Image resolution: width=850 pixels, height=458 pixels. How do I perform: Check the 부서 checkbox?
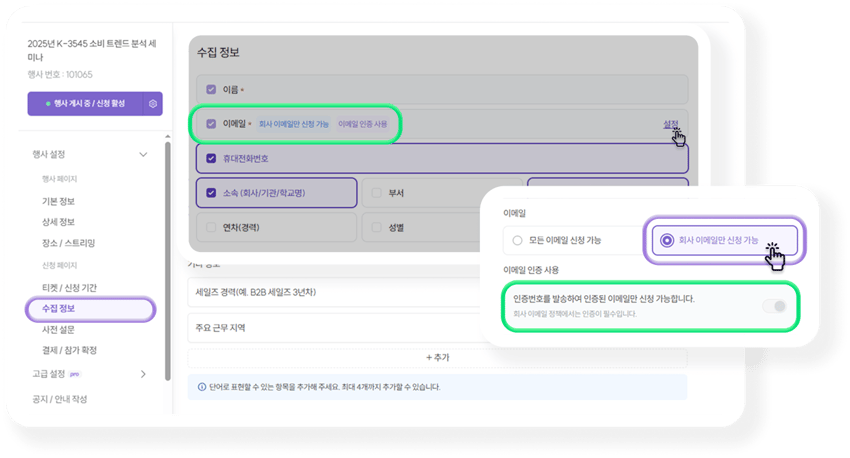[376, 193]
